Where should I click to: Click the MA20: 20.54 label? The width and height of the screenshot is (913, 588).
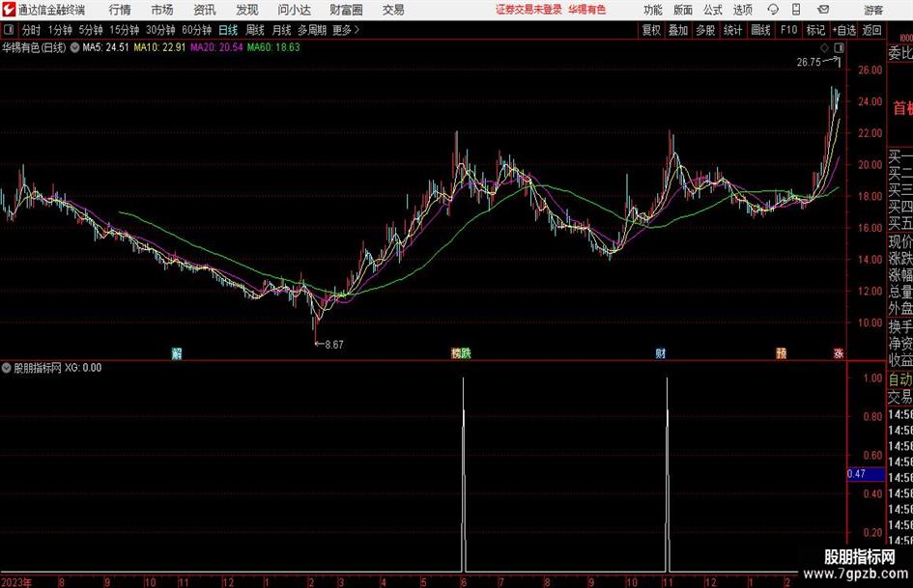coord(216,47)
